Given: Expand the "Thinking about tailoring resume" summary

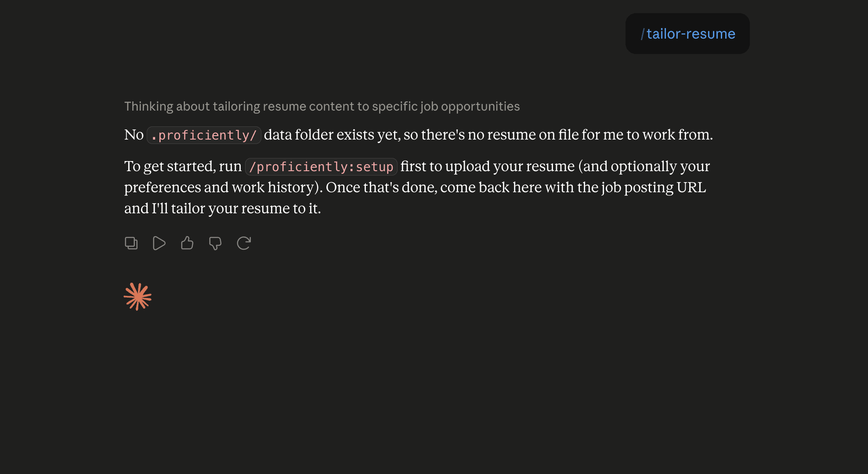Looking at the screenshot, I should 322,106.
